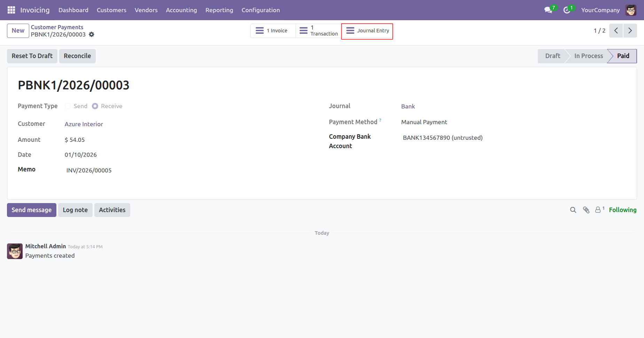Open the conversations chat icon
644x338 pixels.
[x=548, y=10]
